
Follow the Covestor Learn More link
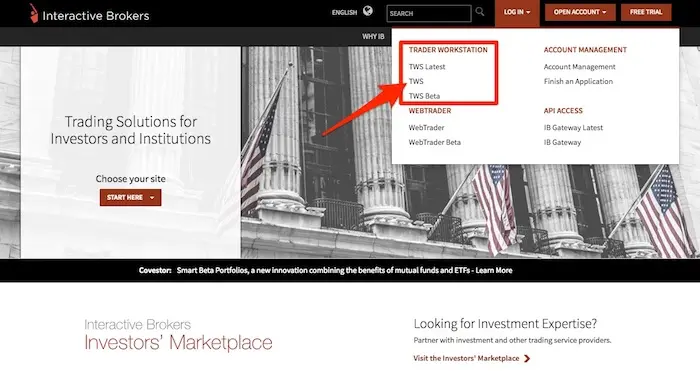click(494, 270)
